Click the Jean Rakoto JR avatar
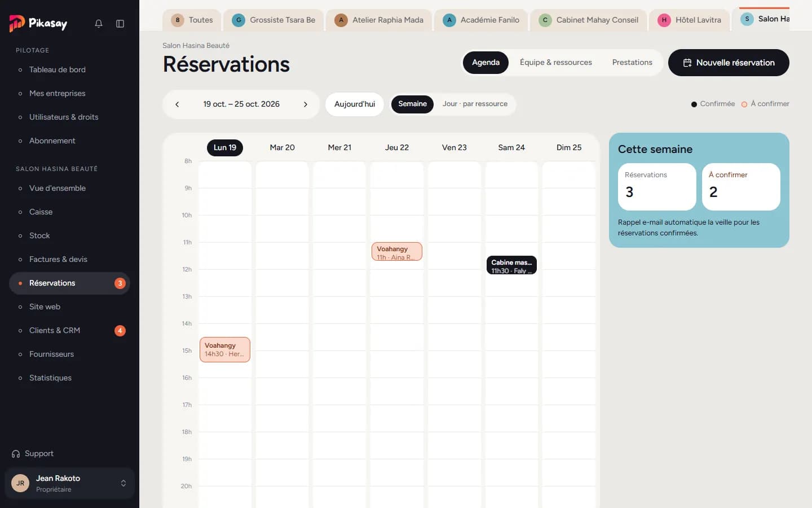Viewport: 812px width, 508px height. coord(20,483)
